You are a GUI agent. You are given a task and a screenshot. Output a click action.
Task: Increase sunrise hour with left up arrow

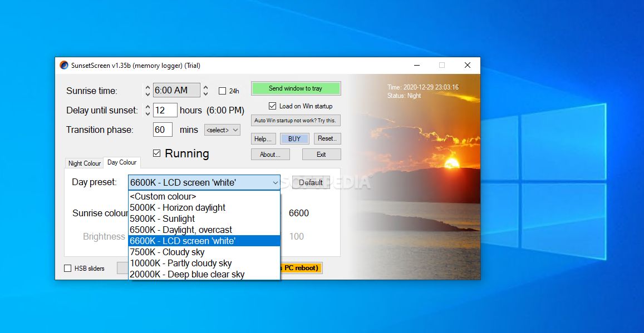[148, 87]
